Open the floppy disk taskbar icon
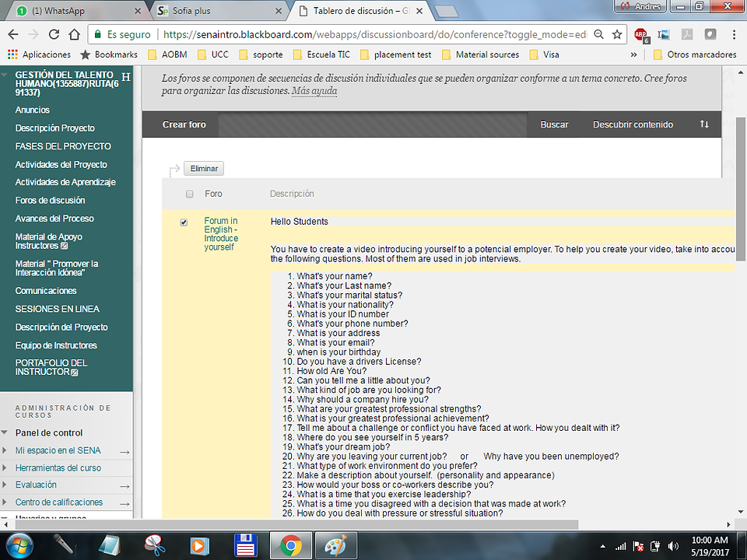Viewport: 747px width, 560px height. click(245, 546)
